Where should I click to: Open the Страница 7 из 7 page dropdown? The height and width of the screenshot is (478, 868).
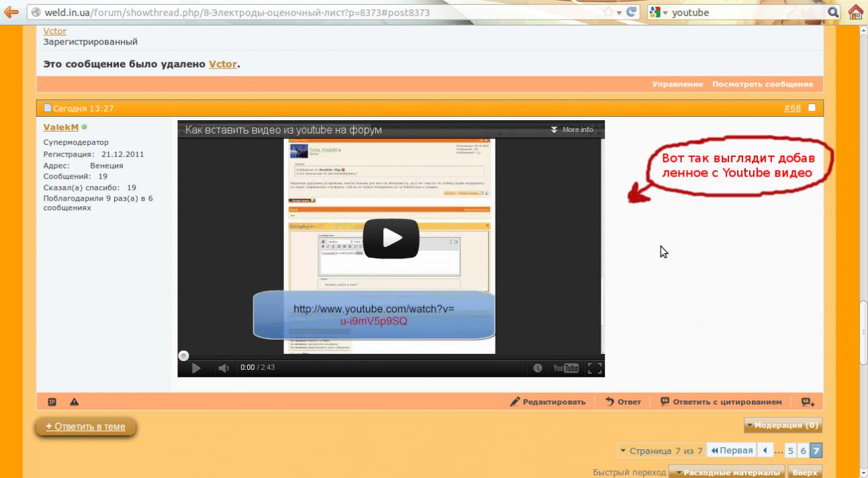[661, 450]
